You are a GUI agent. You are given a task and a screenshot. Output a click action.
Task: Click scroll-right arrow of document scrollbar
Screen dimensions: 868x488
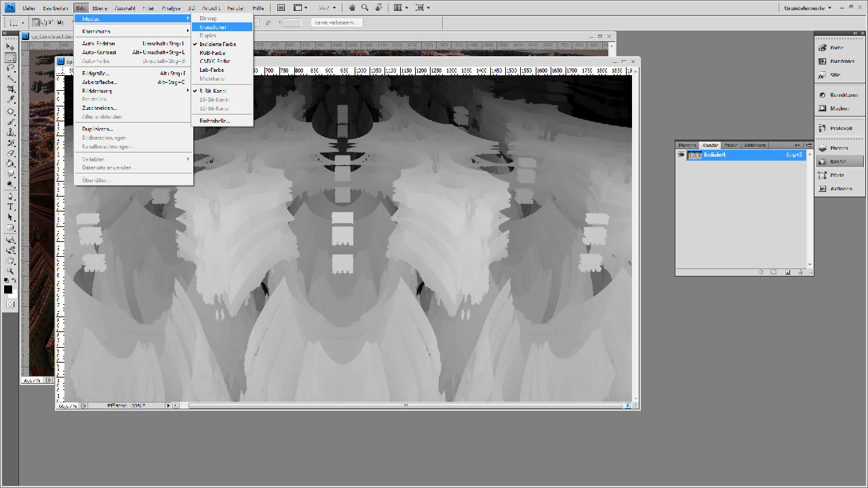pyautogui.click(x=628, y=405)
